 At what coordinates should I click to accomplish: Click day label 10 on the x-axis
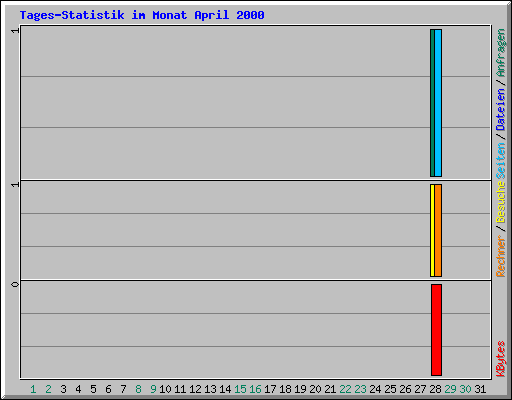click(165, 389)
